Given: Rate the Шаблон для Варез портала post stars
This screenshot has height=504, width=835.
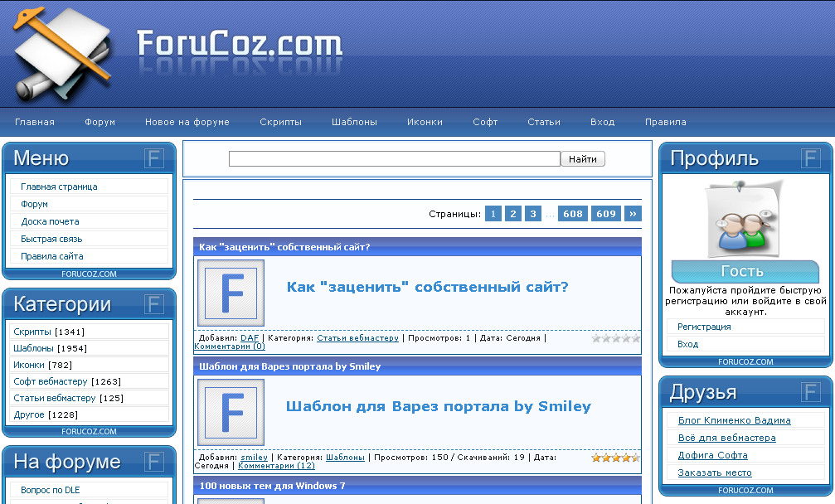Looking at the screenshot, I should [x=615, y=458].
